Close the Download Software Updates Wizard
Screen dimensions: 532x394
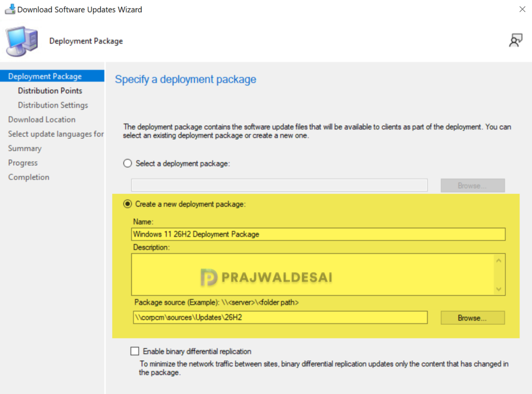click(x=522, y=9)
